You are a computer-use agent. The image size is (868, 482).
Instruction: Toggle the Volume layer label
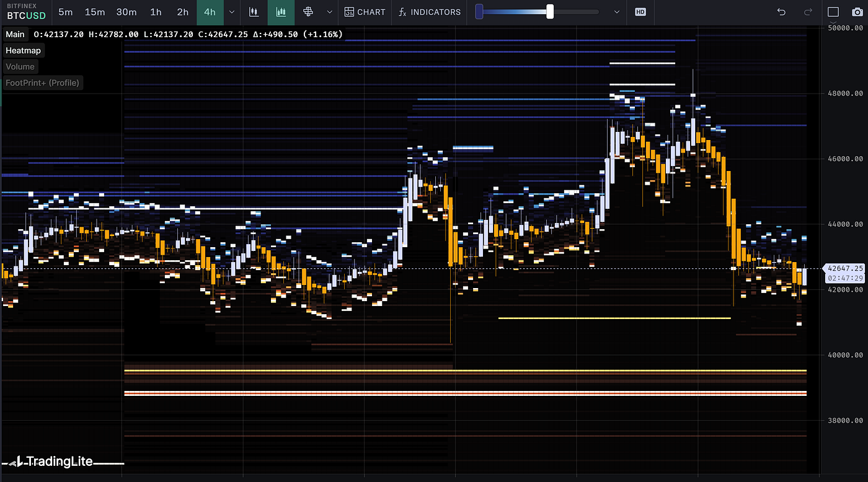pos(20,66)
